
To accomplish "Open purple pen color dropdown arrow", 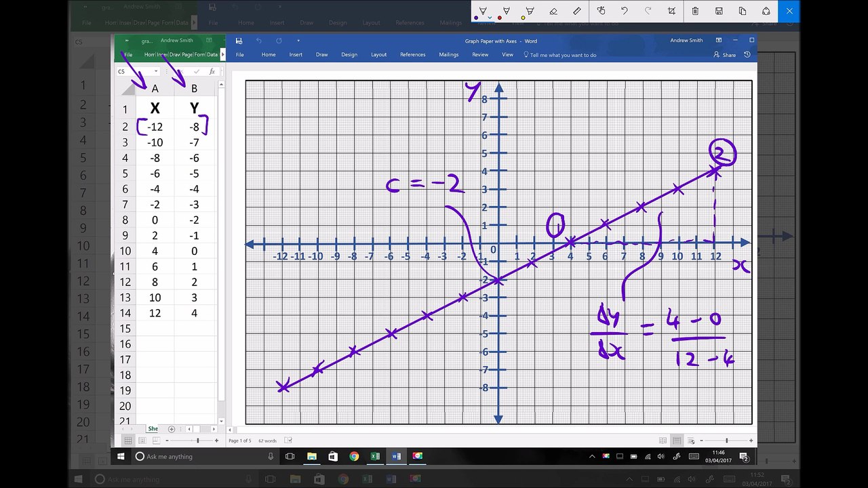I will [490, 18].
